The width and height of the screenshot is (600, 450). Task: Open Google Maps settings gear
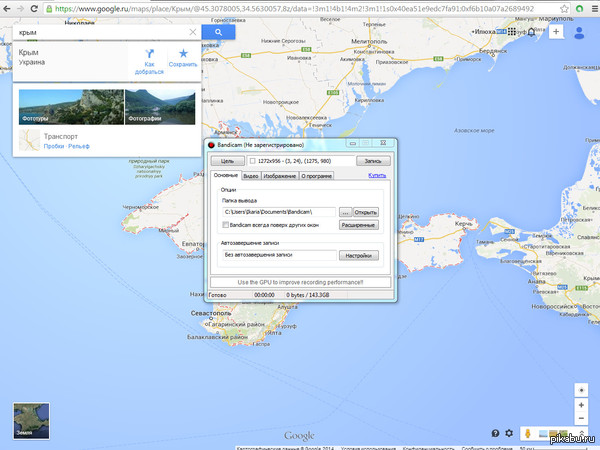click(510, 433)
